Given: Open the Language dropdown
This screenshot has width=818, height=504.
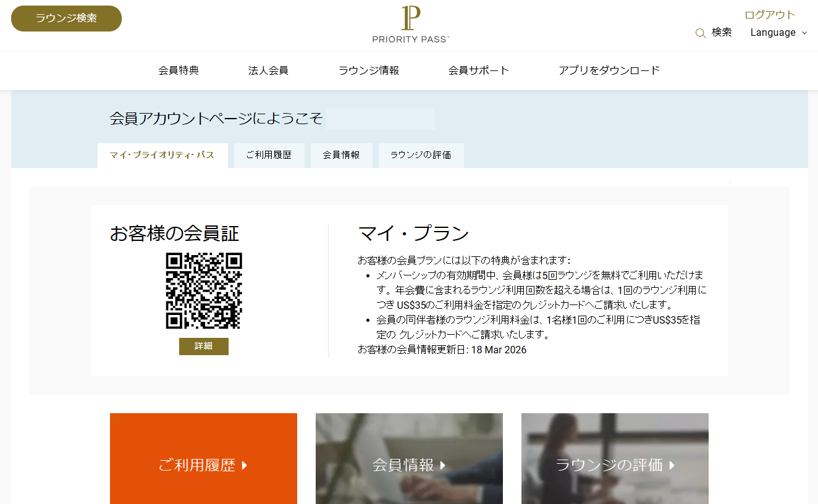Looking at the screenshot, I should (x=778, y=33).
